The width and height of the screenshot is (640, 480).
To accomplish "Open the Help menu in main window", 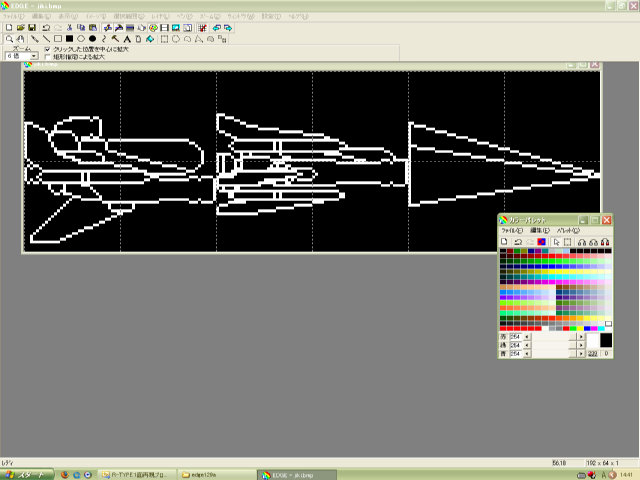I will [x=298, y=16].
